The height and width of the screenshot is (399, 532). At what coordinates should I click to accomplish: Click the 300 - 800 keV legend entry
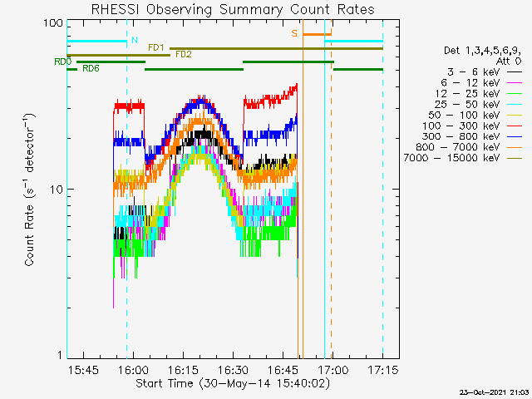(472, 136)
